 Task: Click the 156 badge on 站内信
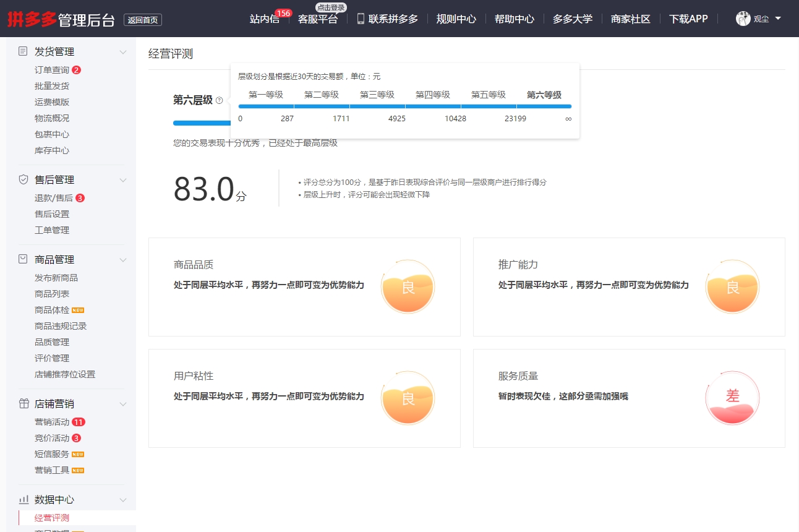283,13
